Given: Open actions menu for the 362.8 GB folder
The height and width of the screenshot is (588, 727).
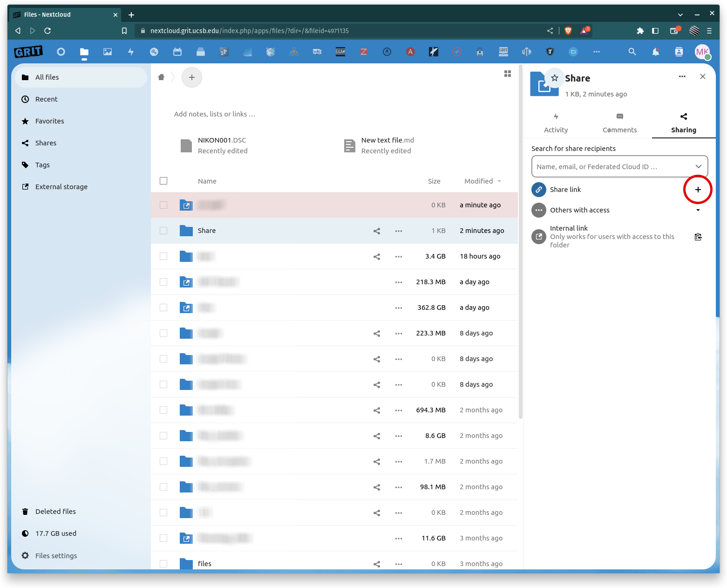Looking at the screenshot, I should [399, 308].
